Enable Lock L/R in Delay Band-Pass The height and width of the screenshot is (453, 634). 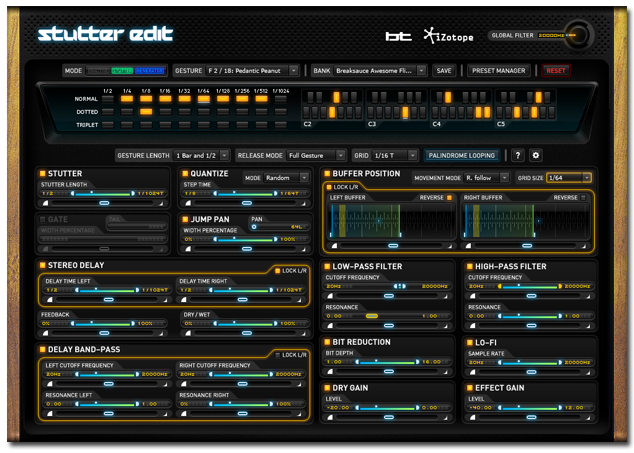coord(278,355)
